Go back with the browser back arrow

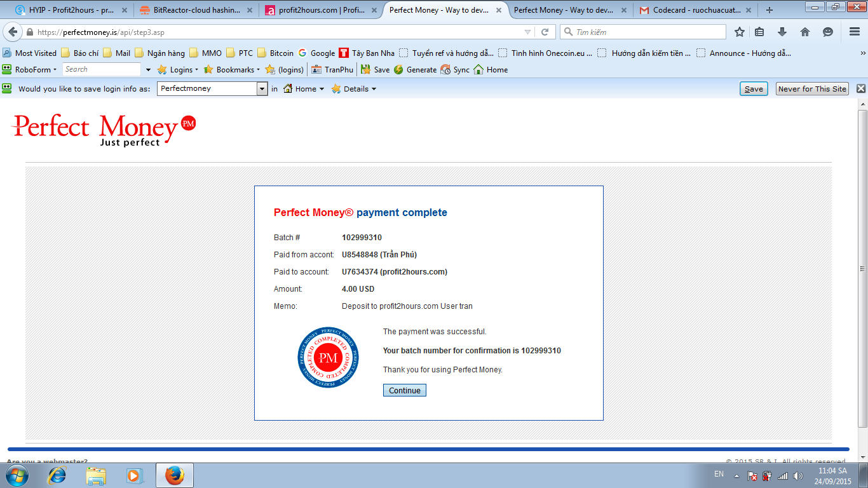point(13,32)
